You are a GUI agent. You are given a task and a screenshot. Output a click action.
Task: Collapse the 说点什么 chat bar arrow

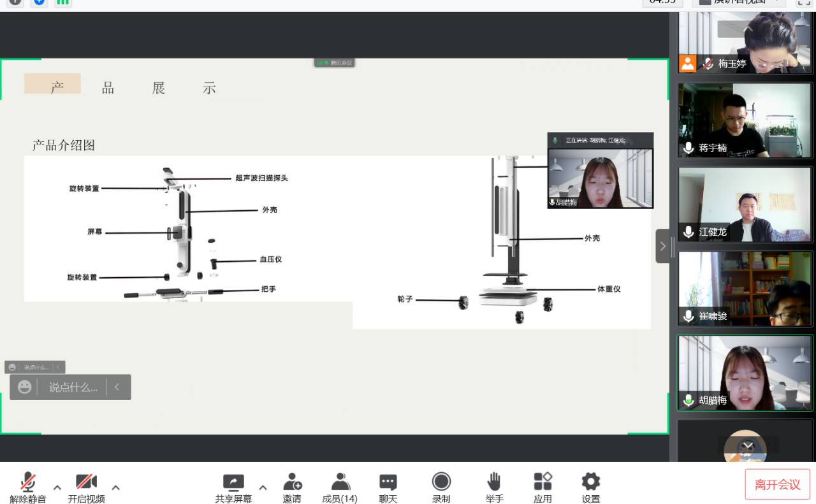coord(117,387)
